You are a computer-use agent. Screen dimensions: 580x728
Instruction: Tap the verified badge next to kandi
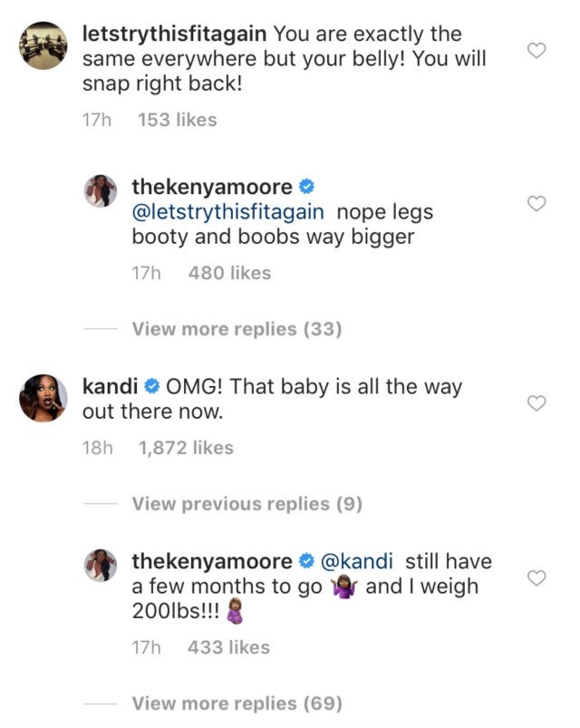tap(153, 387)
